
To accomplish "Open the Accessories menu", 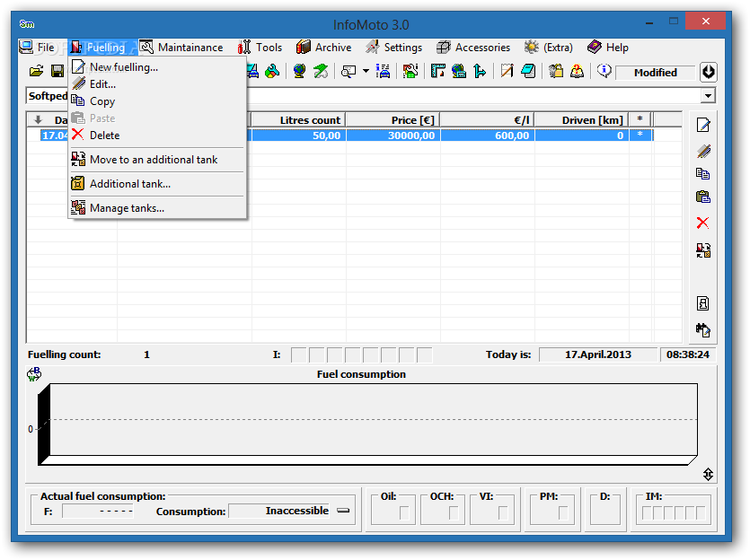I will click(473, 48).
